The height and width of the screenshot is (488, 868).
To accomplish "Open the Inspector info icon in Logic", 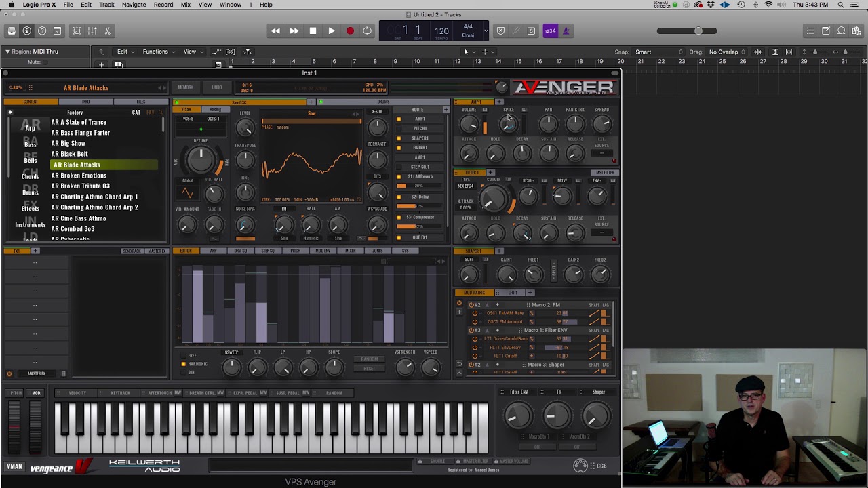I will point(27,30).
